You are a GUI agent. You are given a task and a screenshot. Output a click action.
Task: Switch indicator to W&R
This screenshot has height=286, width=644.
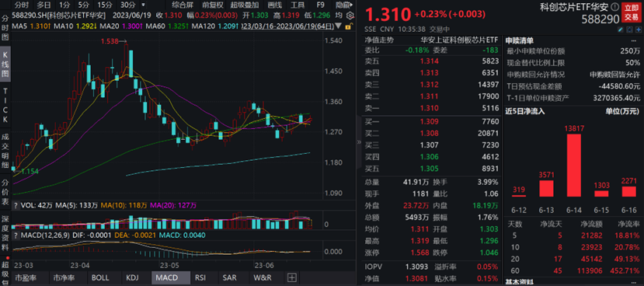pyautogui.click(x=263, y=277)
